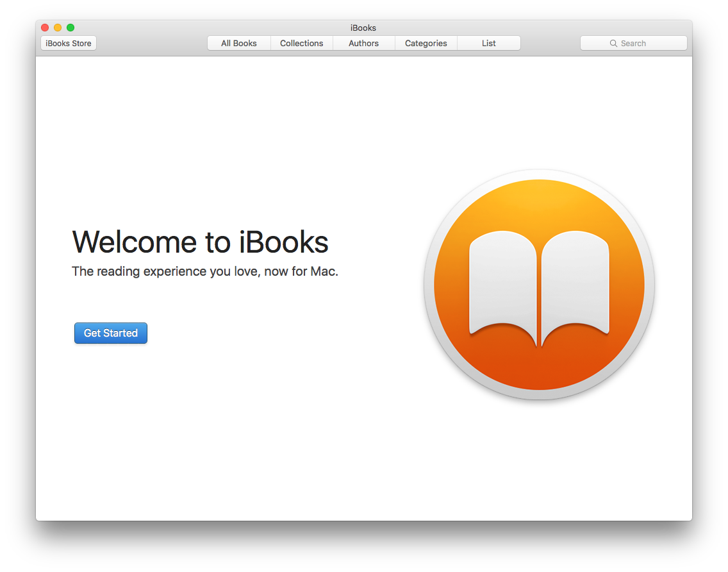Viewport: 728px width, 572px height.
Task: Select the Collections tab
Action: pyautogui.click(x=301, y=43)
